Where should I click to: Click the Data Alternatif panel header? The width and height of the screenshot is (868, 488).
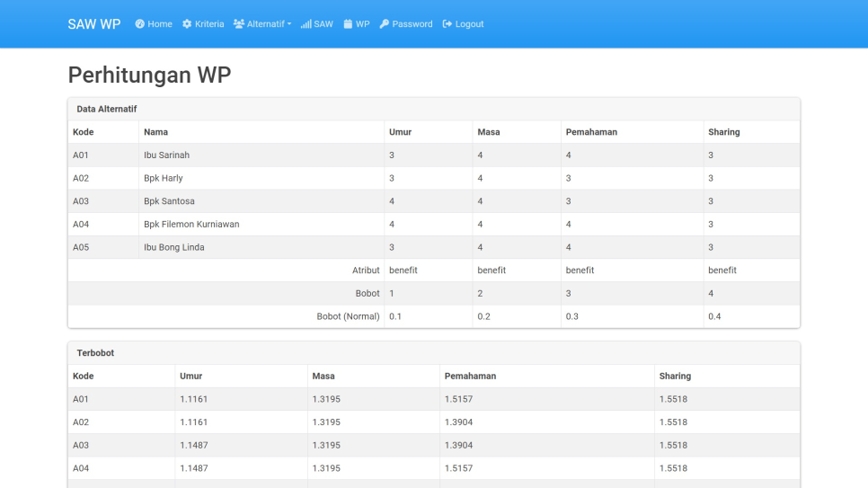point(434,109)
